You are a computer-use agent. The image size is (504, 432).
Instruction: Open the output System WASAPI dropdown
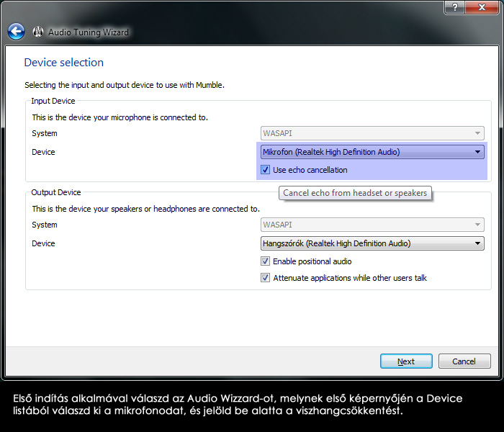point(372,225)
